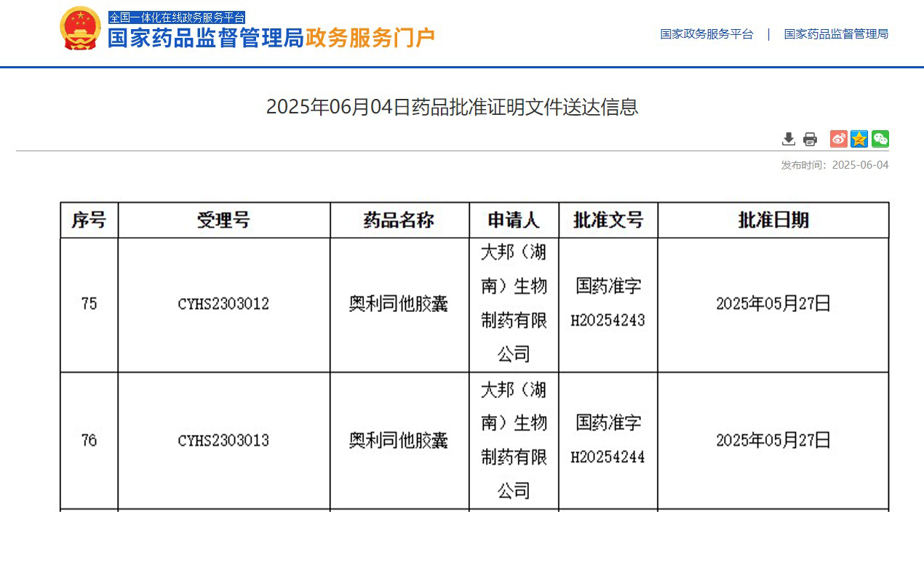Click applicant cell in row 76
This screenshot has width=924, height=573.
514,441
